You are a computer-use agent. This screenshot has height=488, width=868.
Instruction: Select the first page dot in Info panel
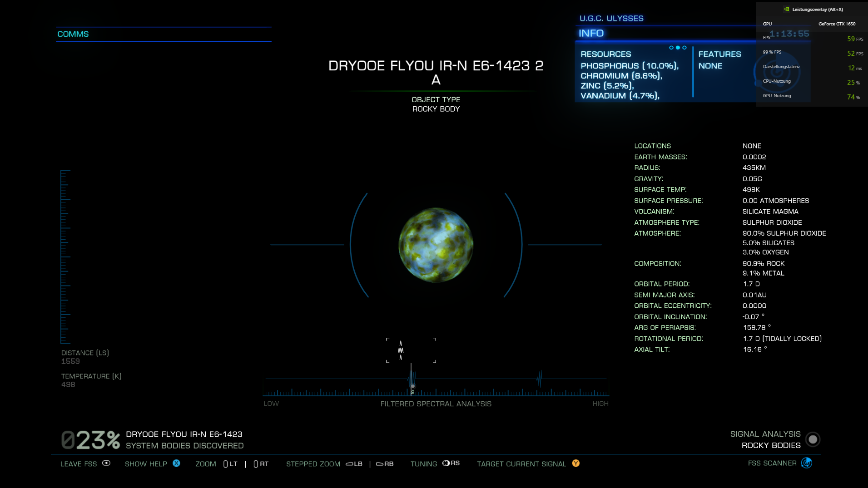(x=671, y=48)
